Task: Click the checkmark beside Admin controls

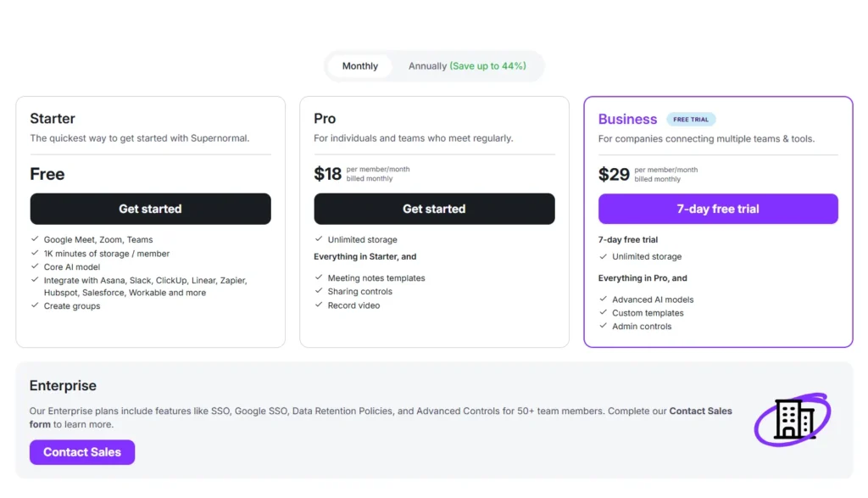Action: tap(604, 326)
